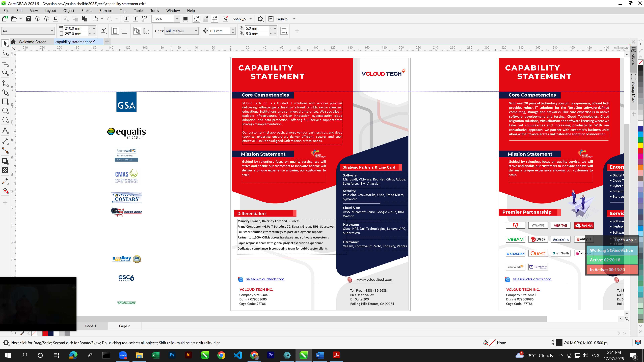
Task: Open the Undo history dropdown arrow
Action: tap(102, 19)
